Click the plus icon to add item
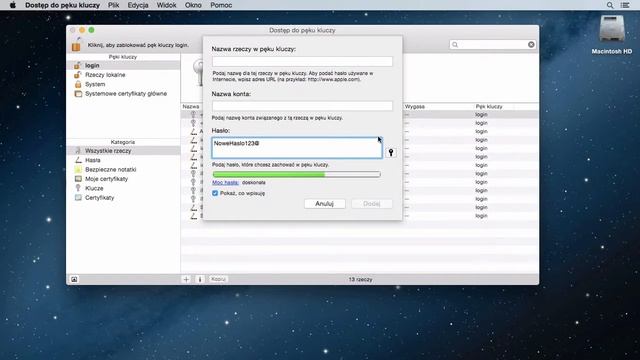 (186, 279)
